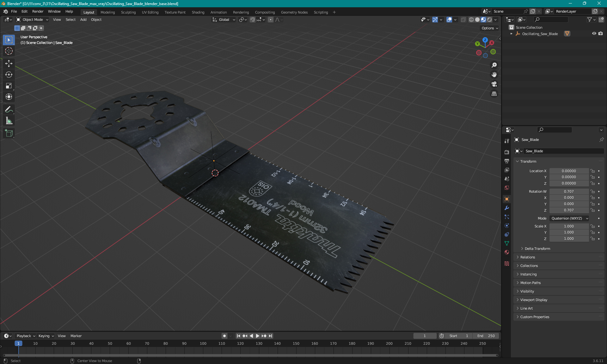Open the View Layer properties tab
Viewport: 607px width, 364px height.
(x=507, y=170)
